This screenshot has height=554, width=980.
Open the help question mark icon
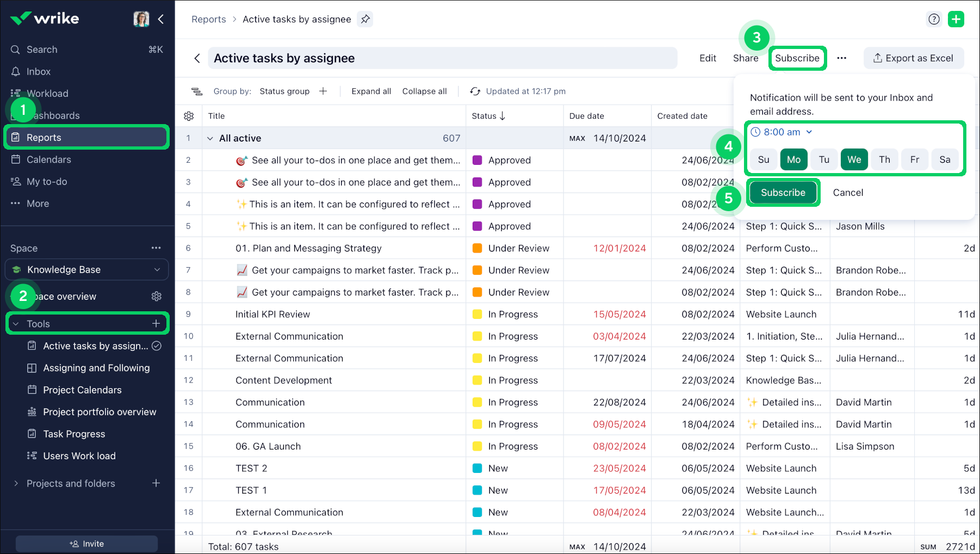pyautogui.click(x=934, y=19)
